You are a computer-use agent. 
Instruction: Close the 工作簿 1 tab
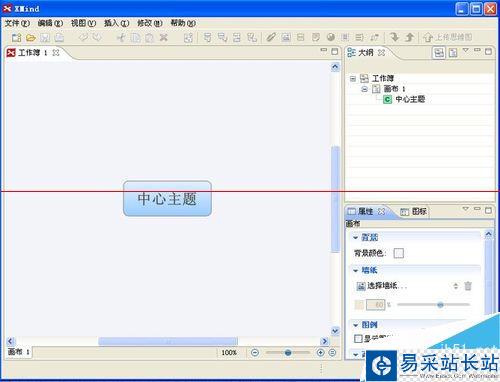point(56,53)
